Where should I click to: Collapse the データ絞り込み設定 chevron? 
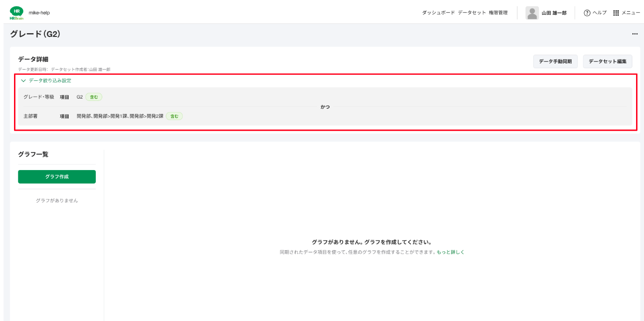[x=23, y=81]
